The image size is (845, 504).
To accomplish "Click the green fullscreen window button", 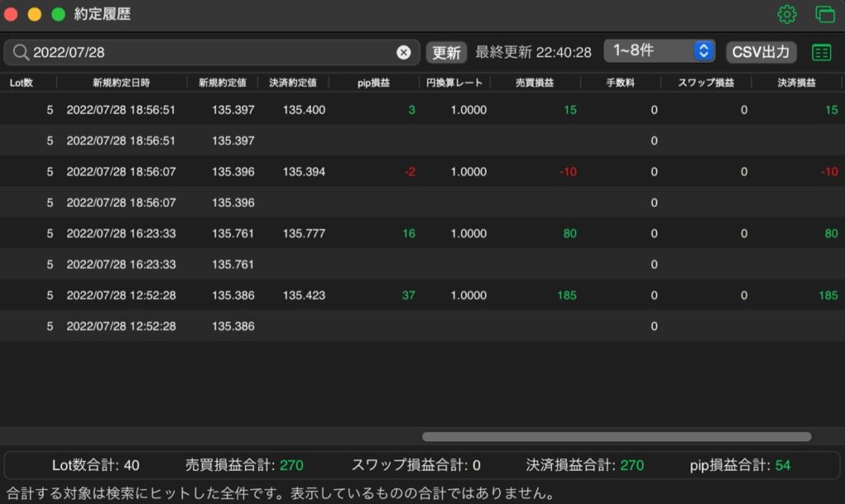I will (x=59, y=15).
